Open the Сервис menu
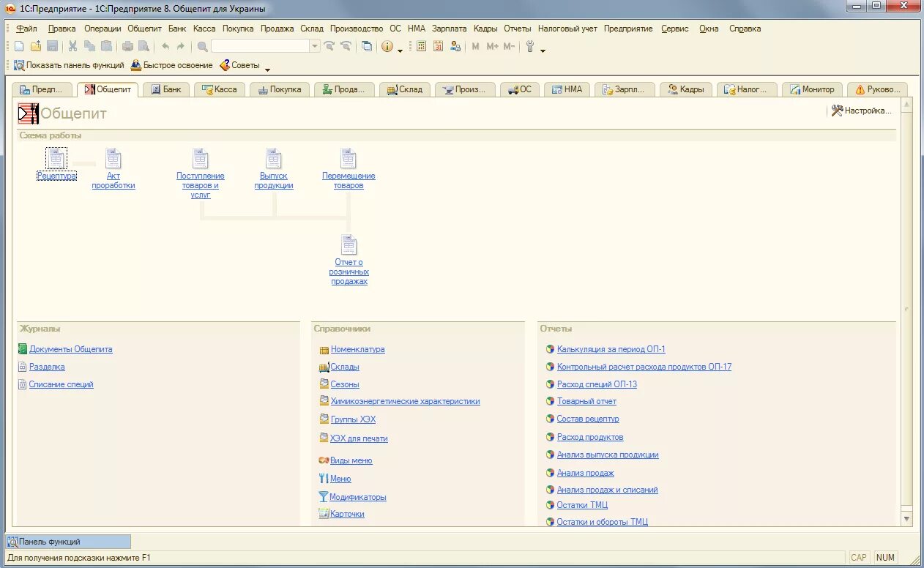This screenshot has height=568, width=924. click(675, 29)
